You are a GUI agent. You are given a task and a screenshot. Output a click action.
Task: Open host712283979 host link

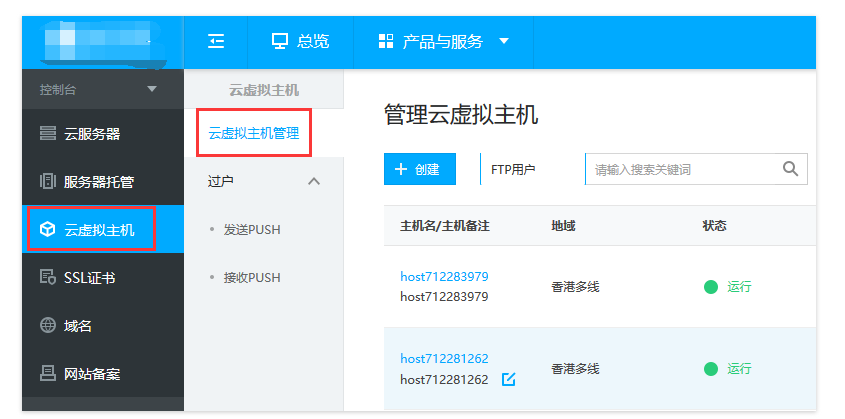tap(444, 277)
